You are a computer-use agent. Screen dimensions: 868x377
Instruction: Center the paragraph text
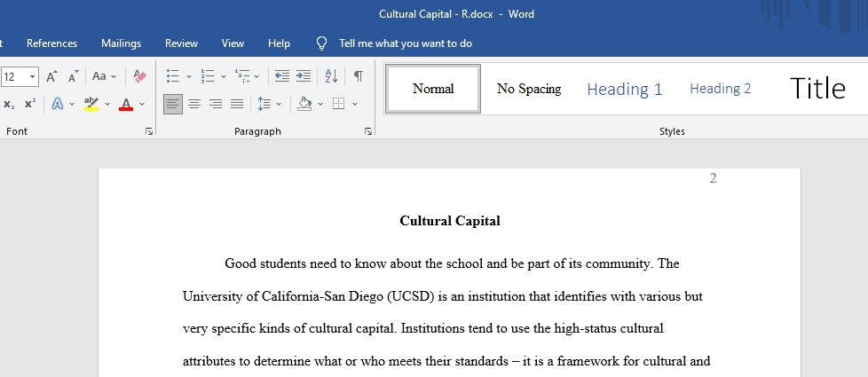(194, 104)
